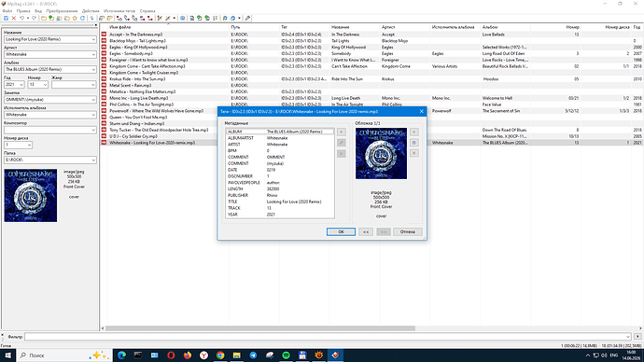Click the edit field pencil button in dialog
Viewport: 644px width, 362px height.
[x=342, y=143]
